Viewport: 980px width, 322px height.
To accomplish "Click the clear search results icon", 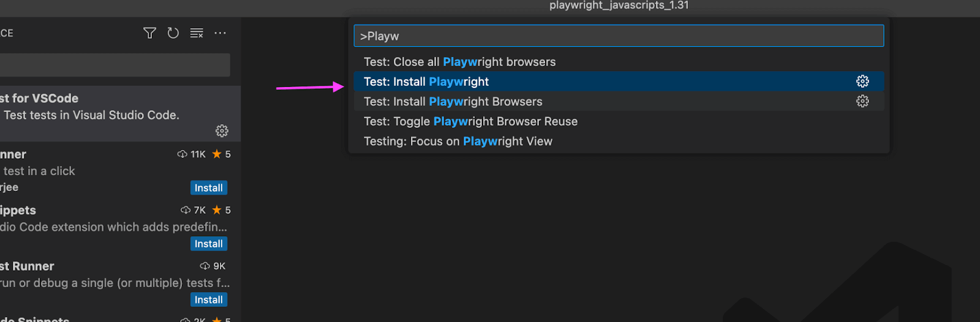I will (197, 33).
